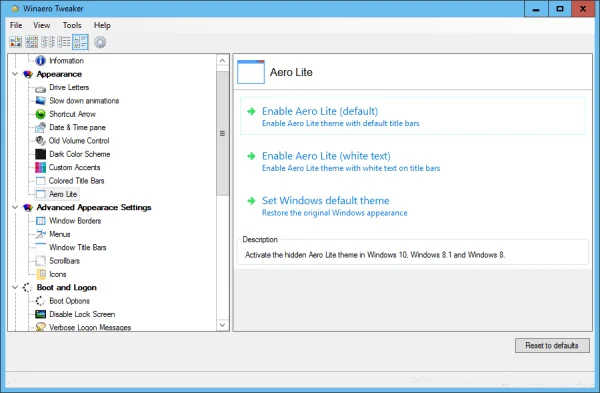Viewport: 600px width, 393px height.
Task: Collapse the Boot and Logon category
Action: click(x=15, y=287)
